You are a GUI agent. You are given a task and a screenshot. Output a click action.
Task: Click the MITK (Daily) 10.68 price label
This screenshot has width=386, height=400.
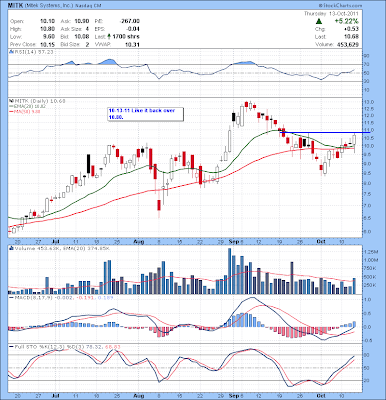pyautogui.click(x=39, y=100)
